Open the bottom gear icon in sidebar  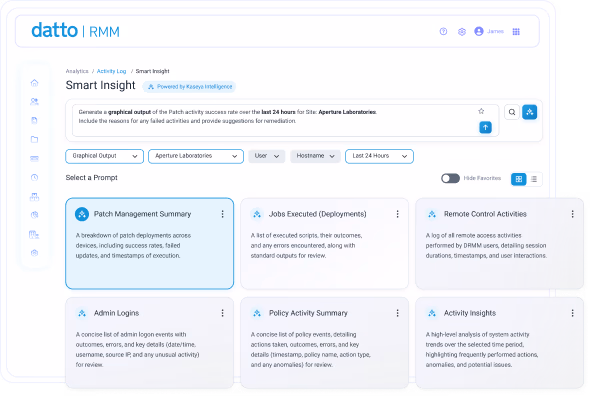34,253
